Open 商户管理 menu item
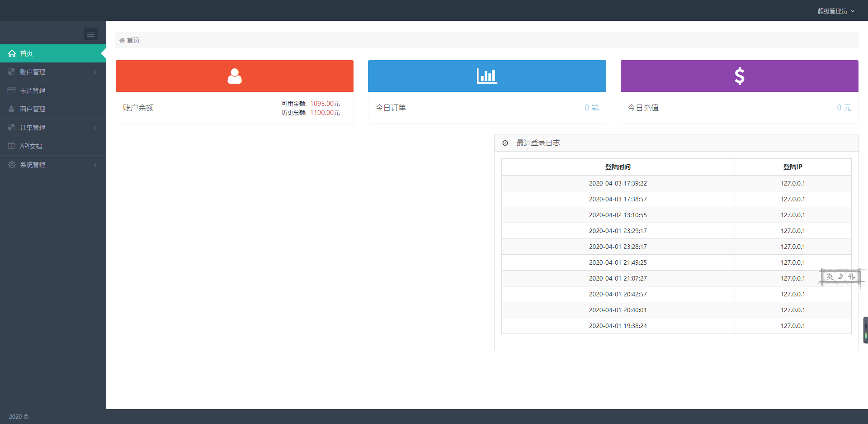 [x=53, y=109]
